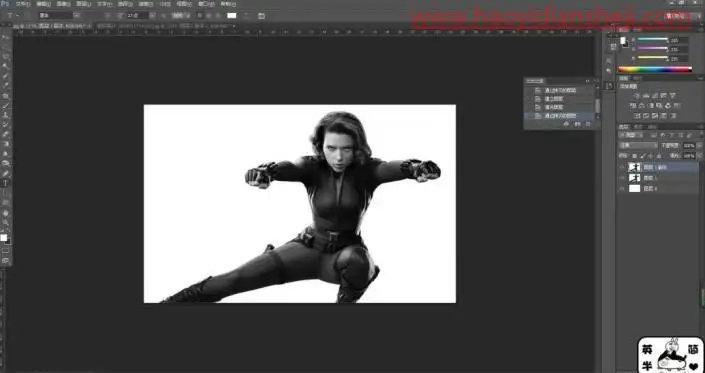
Task: Select the History Brush tool
Action: (x=6, y=125)
